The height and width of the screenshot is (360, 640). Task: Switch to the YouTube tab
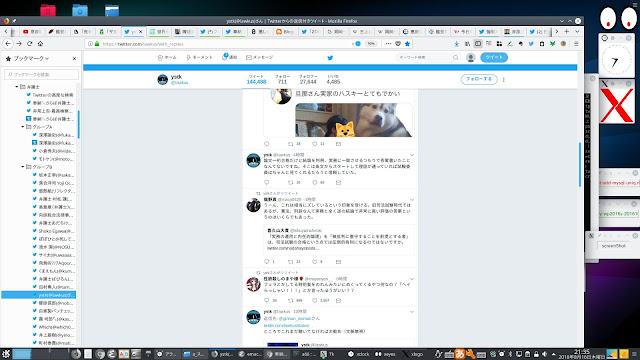coord(32,31)
